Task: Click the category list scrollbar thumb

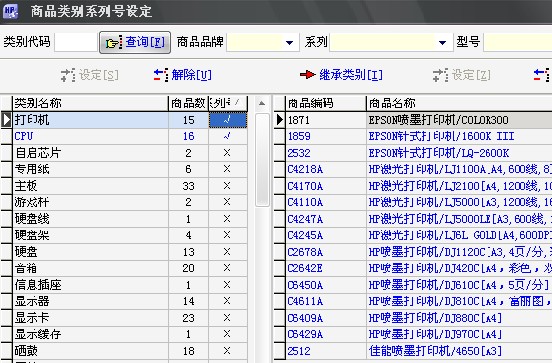Action: 262,159
